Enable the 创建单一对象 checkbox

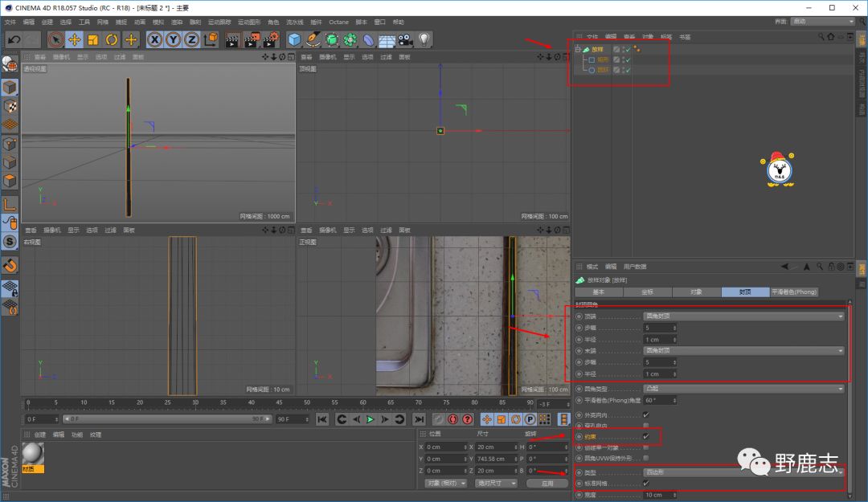tap(646, 447)
